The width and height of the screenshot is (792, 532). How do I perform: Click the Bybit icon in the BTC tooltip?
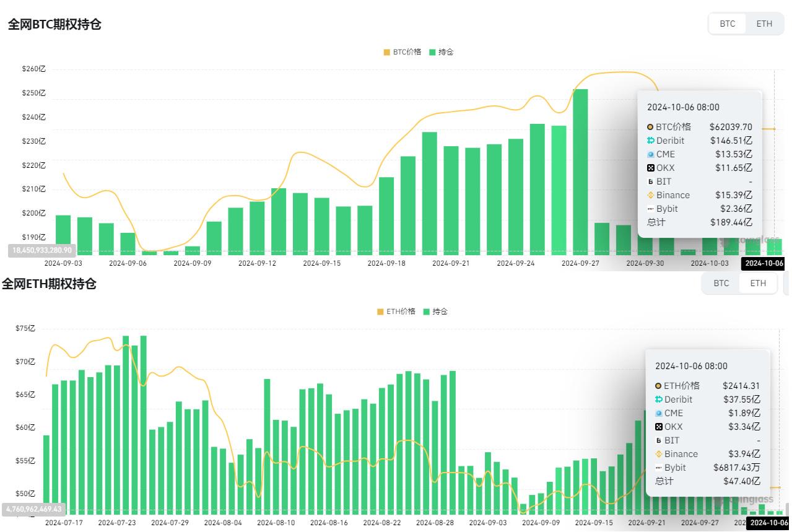coord(650,209)
